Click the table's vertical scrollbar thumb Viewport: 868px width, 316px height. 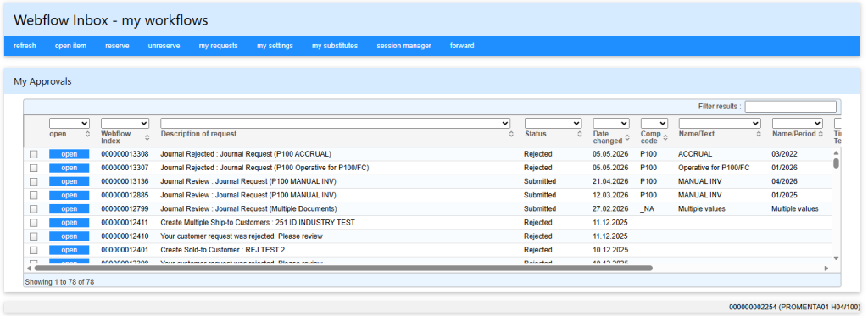(x=836, y=164)
